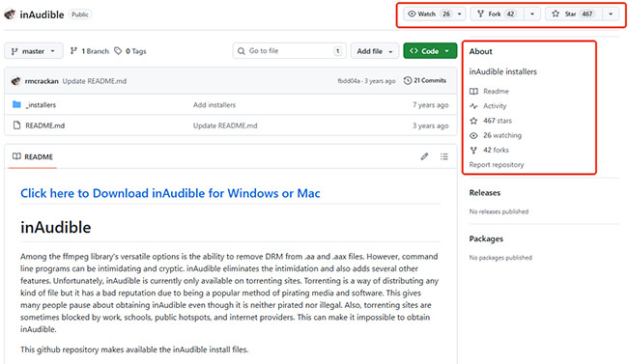Open README.md row's Update README.md commit

coord(225,126)
